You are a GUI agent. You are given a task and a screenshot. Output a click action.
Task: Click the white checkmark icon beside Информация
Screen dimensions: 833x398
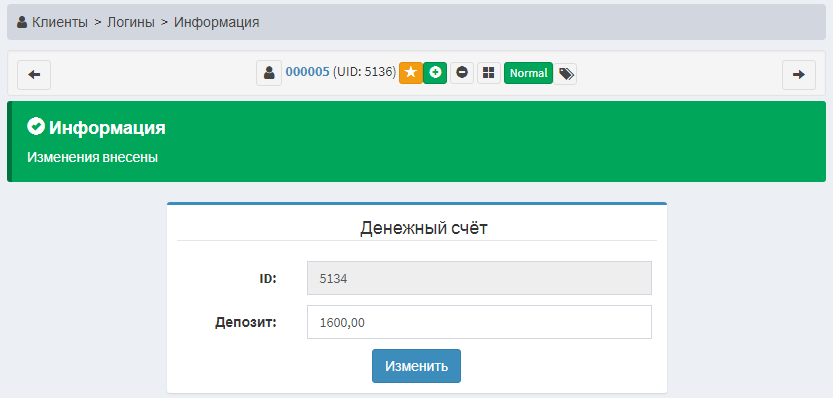click(36, 127)
